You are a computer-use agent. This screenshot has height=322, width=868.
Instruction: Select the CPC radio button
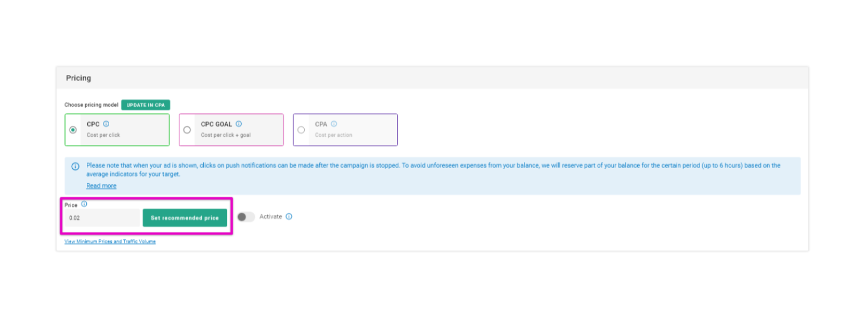pyautogui.click(x=73, y=130)
